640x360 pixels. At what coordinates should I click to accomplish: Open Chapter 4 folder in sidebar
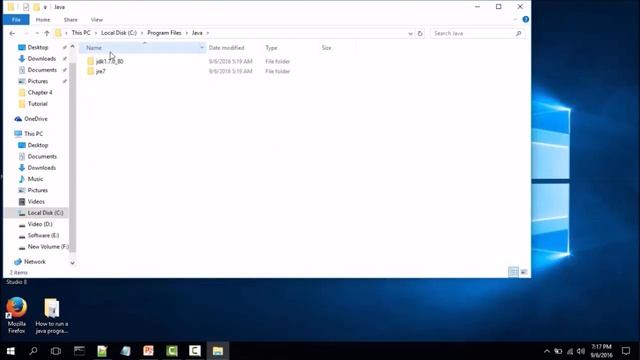click(40, 93)
